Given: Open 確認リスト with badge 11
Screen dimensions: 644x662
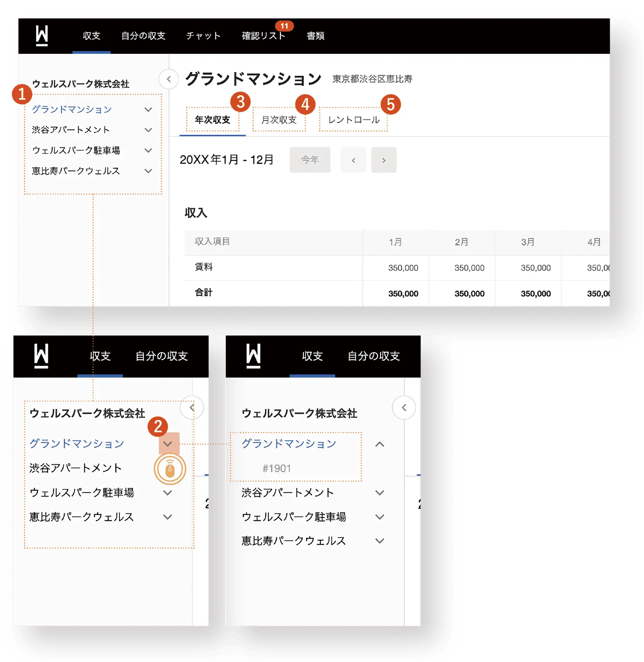Looking at the screenshot, I should pos(264,36).
